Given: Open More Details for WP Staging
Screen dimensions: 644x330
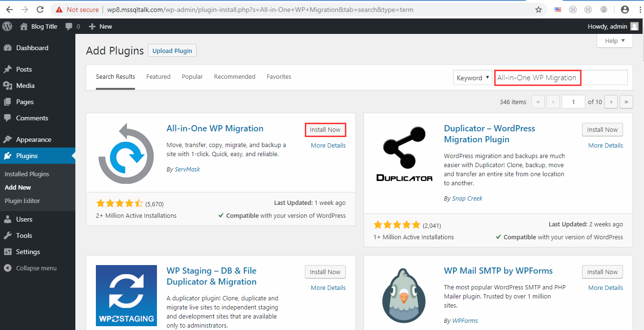Looking at the screenshot, I should (328, 287).
